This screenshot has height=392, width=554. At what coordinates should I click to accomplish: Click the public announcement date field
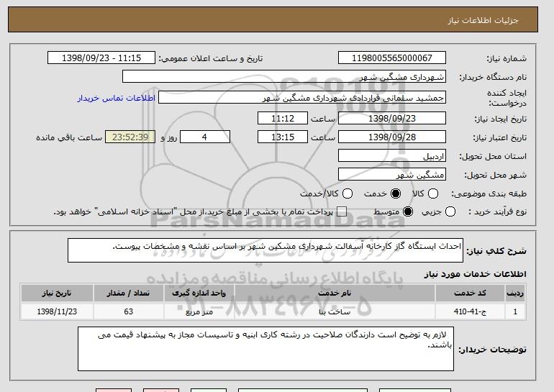(101, 58)
